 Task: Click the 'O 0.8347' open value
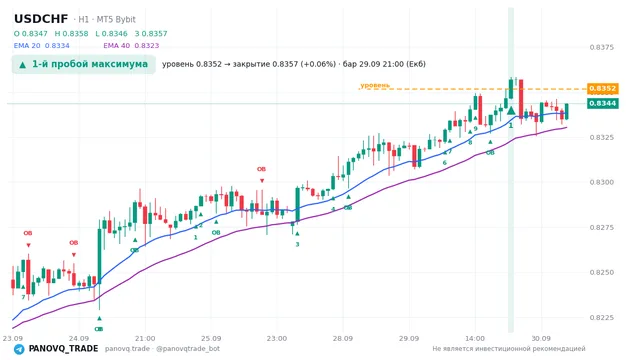click(31, 33)
